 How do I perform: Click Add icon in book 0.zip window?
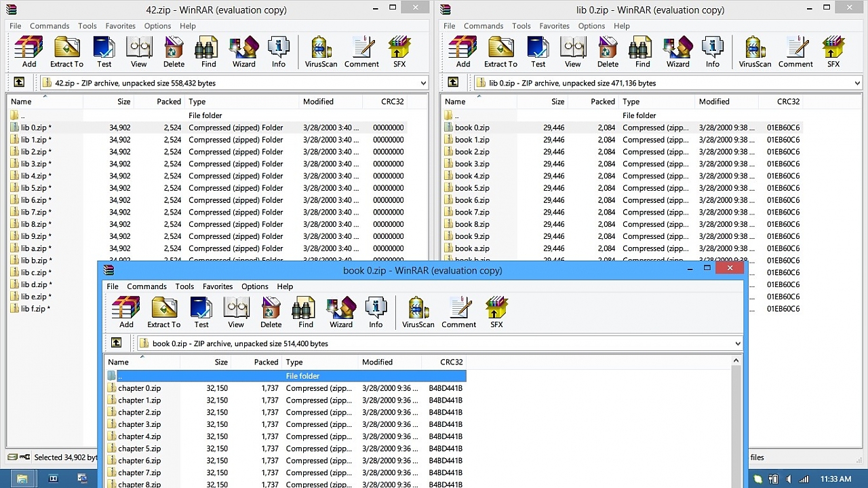click(126, 312)
